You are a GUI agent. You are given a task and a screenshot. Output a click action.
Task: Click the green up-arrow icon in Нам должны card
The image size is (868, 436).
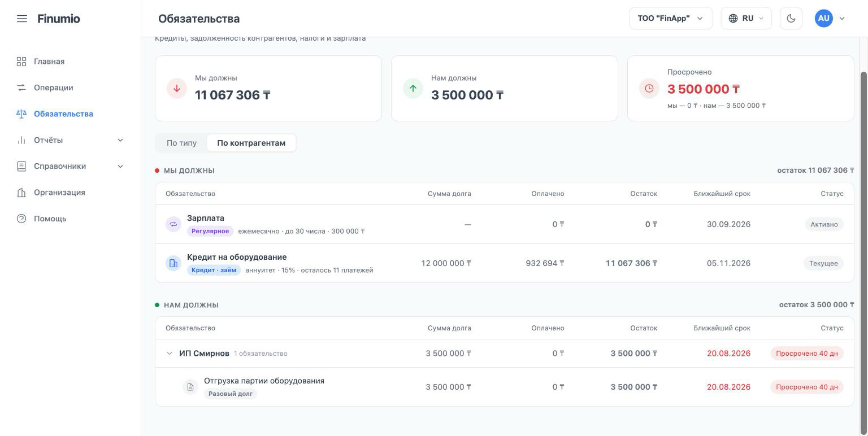[413, 88]
